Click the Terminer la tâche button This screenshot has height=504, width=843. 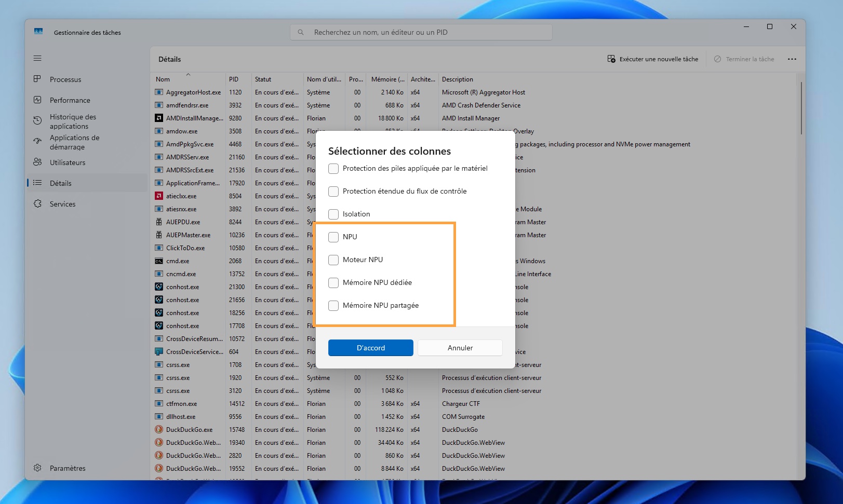pos(744,59)
